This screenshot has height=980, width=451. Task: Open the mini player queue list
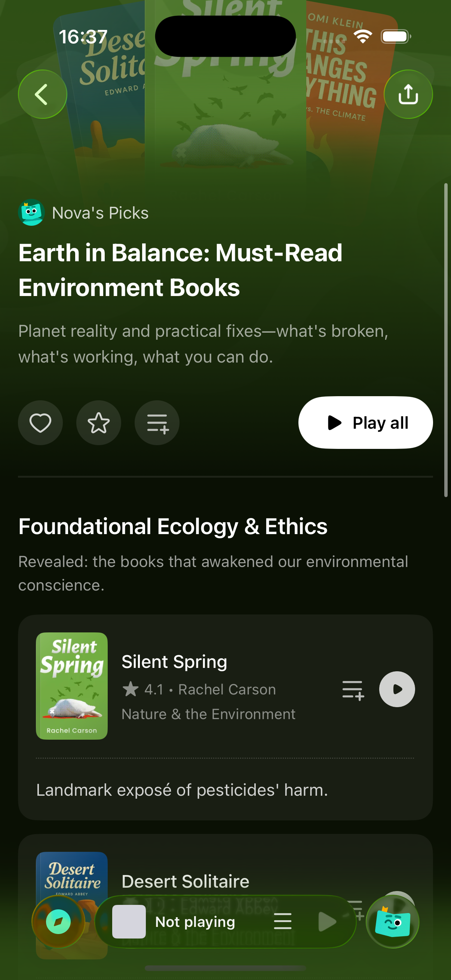282,921
